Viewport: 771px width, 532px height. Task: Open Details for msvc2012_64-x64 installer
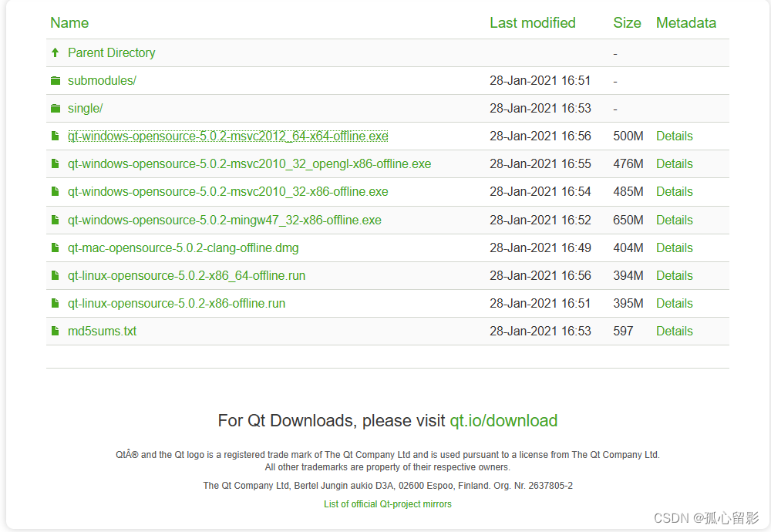pyautogui.click(x=674, y=136)
